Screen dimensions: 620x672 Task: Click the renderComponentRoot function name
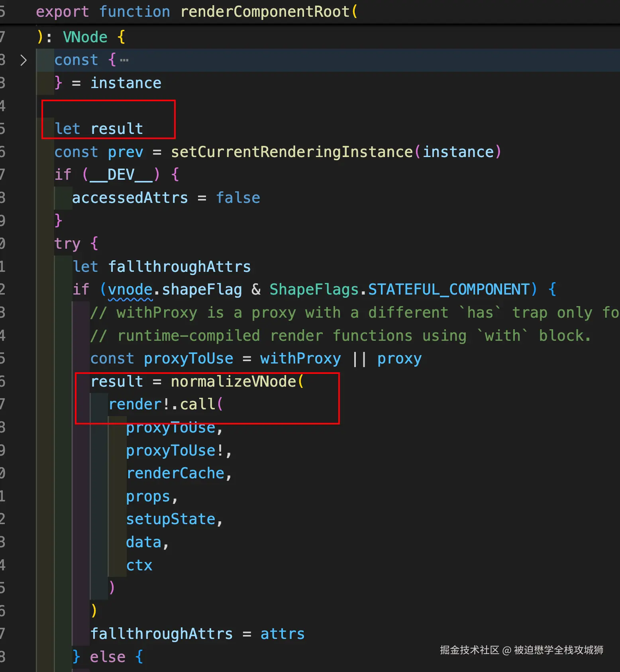click(265, 12)
